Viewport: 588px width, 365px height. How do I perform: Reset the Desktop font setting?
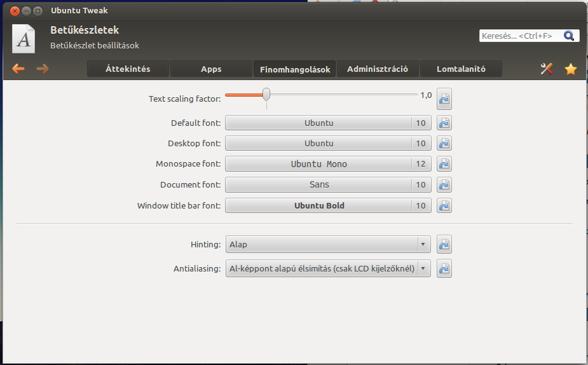(x=444, y=143)
